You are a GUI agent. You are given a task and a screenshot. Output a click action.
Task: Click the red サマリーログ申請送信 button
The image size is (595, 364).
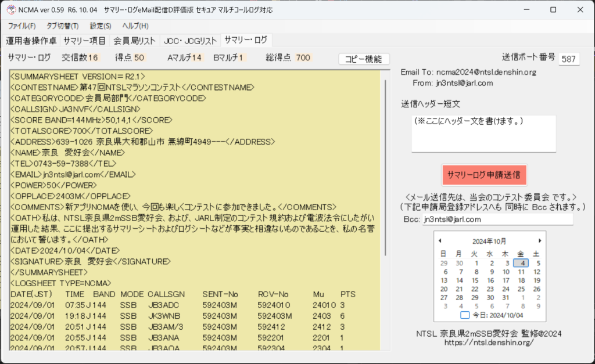(484, 174)
